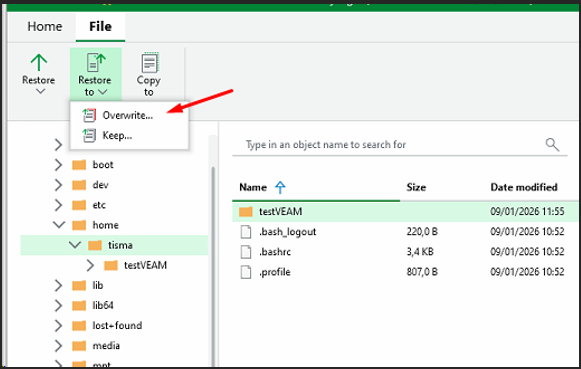
Task: Click the Restore green arrow icon
Action: pos(39,62)
